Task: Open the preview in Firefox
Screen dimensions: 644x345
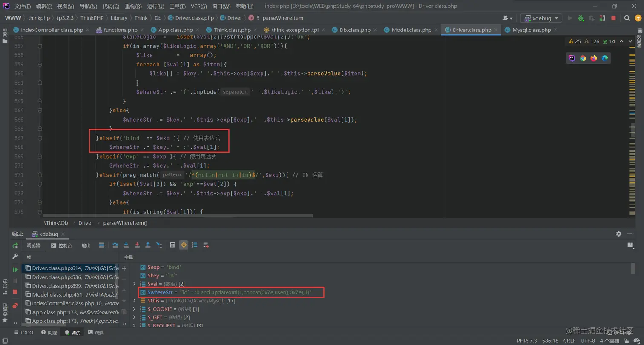Action: coord(594,58)
